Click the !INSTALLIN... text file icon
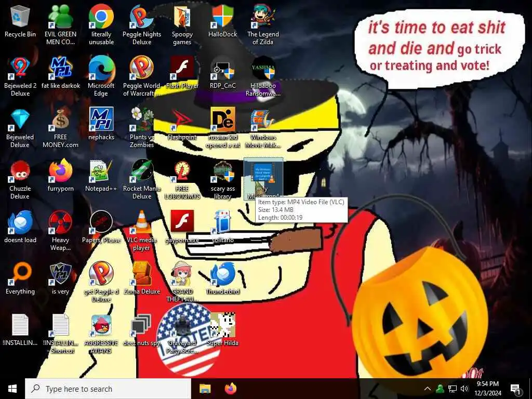Viewport: 532px width, 399px height. (x=20, y=325)
